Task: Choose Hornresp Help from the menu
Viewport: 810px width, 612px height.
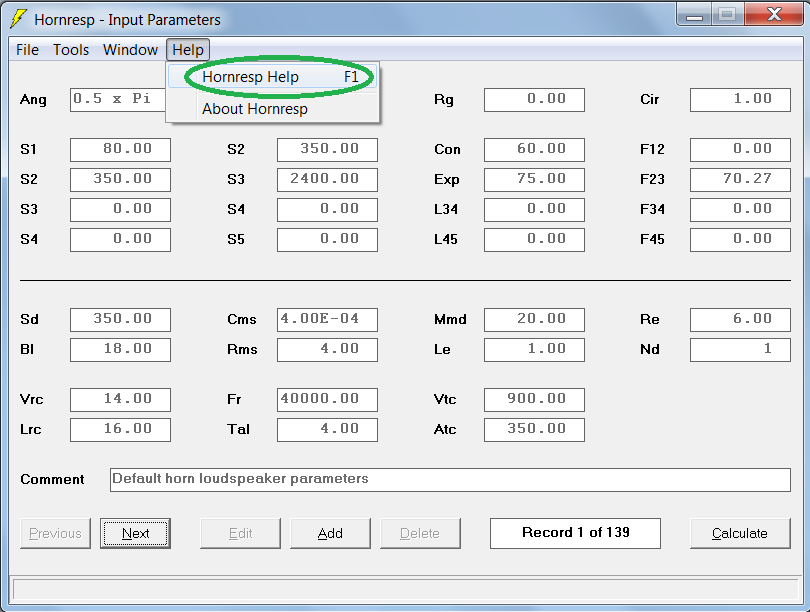Action: click(x=272, y=77)
